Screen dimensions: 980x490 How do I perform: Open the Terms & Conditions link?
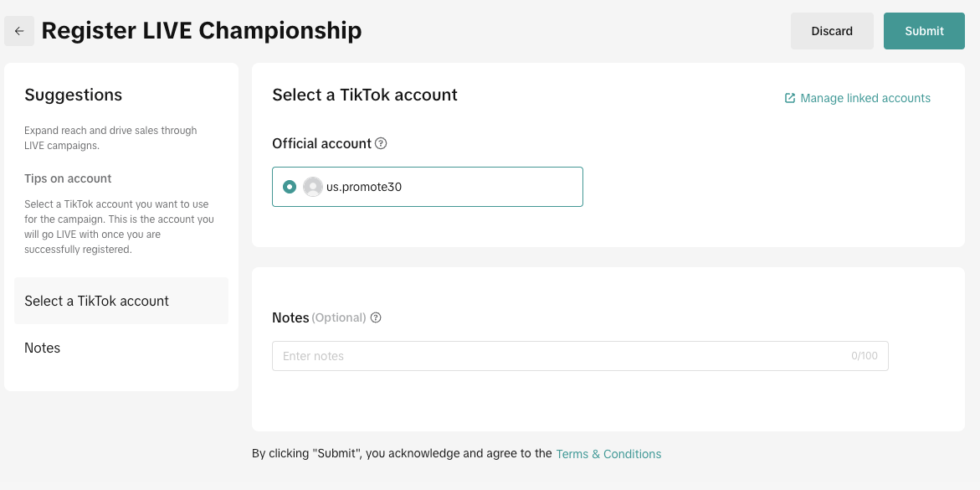[x=608, y=454]
